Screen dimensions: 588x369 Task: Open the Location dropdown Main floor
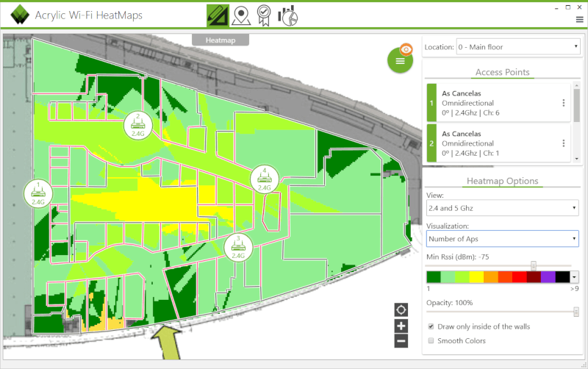pyautogui.click(x=518, y=47)
